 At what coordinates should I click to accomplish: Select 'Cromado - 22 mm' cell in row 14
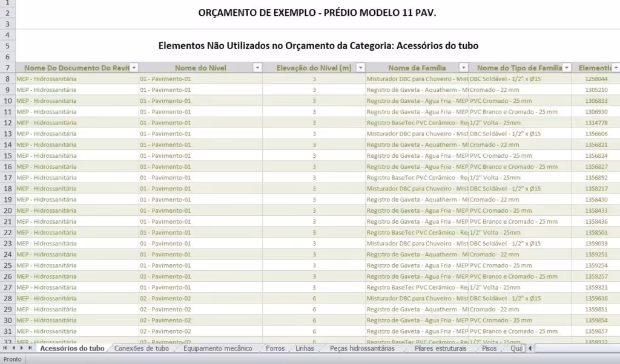point(520,145)
